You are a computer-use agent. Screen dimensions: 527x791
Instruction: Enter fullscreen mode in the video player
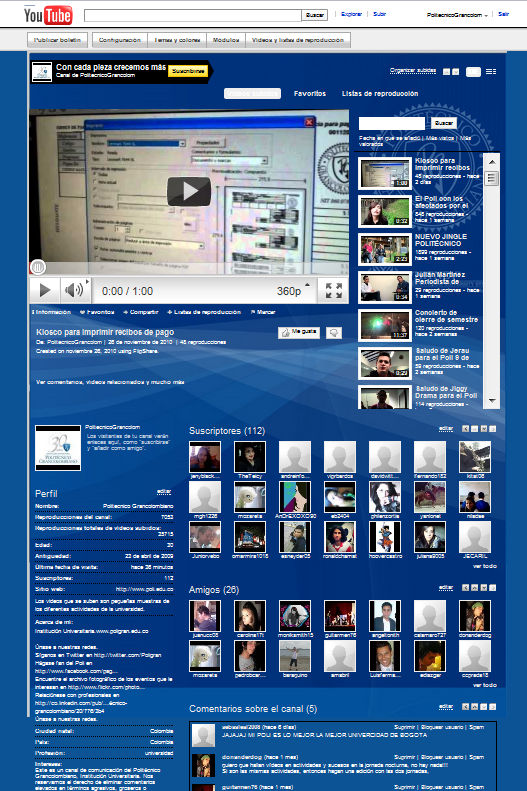pos(333,291)
